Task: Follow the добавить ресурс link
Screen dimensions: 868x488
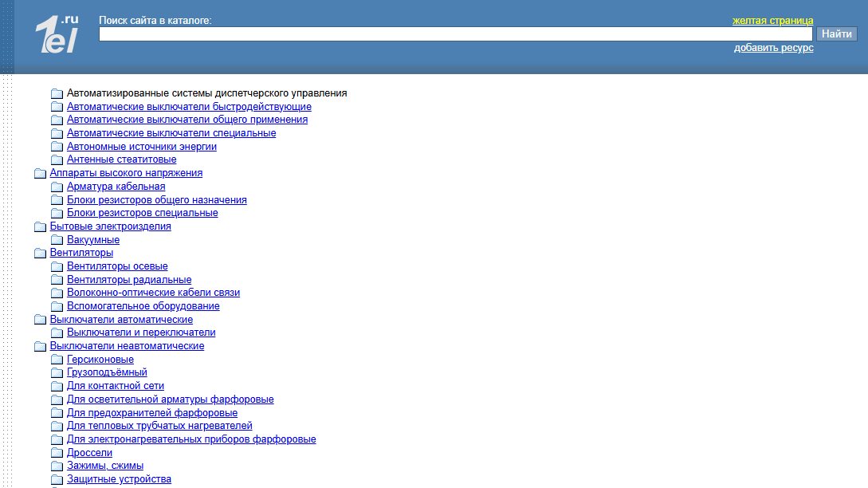Action: [x=773, y=48]
